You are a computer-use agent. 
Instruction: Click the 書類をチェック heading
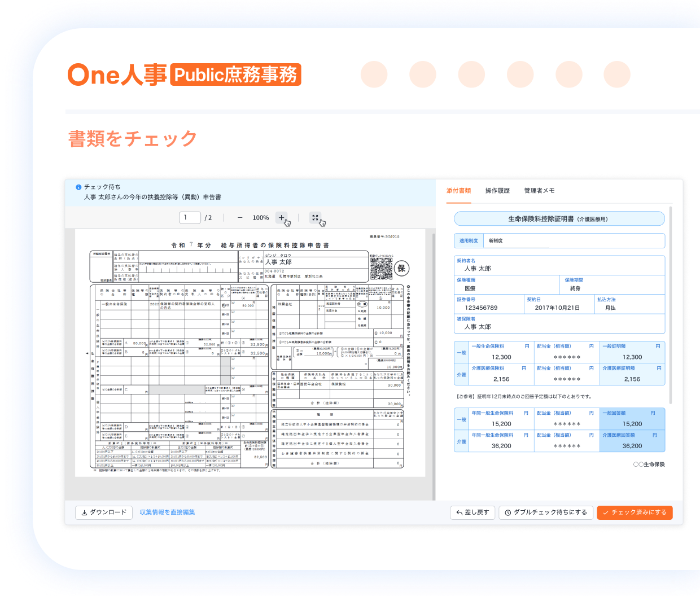coord(133,138)
